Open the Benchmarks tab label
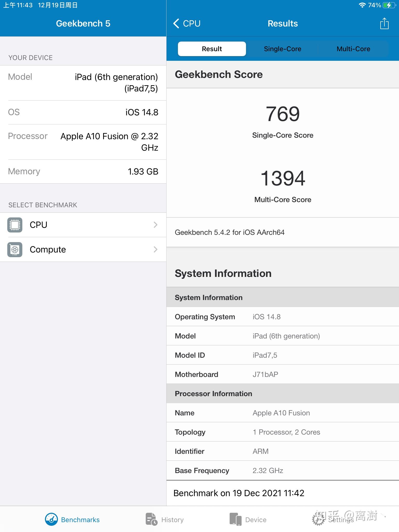 80,520
